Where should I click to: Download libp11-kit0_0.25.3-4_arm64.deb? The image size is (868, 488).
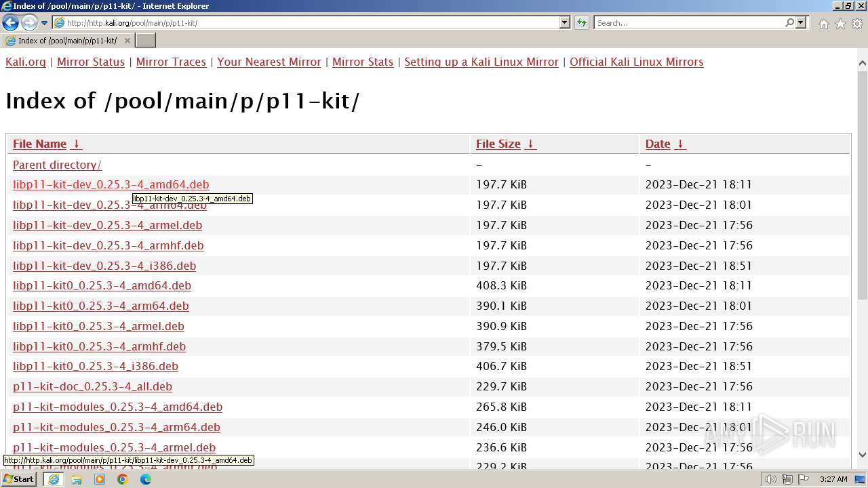tap(100, 306)
